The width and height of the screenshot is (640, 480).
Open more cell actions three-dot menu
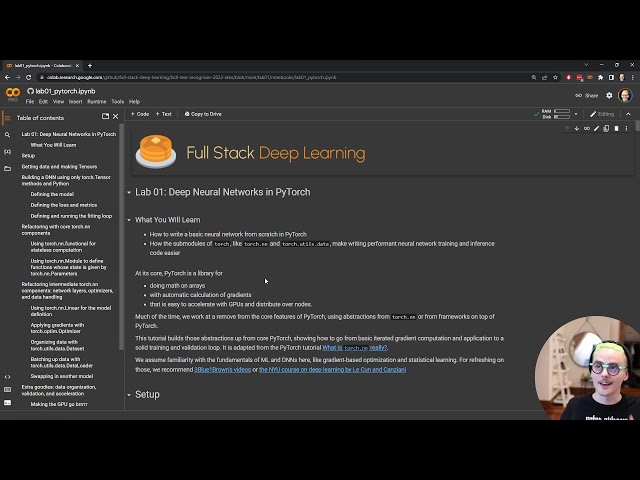coord(627,129)
